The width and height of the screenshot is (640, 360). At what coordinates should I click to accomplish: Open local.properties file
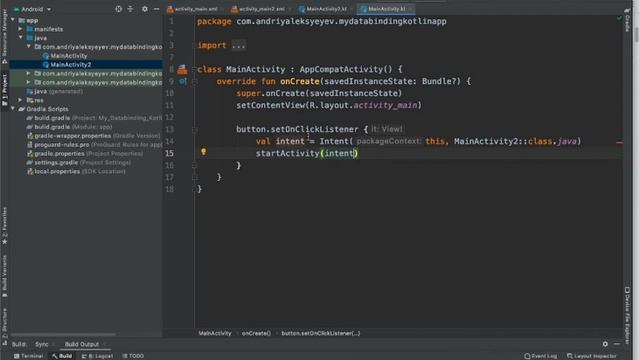(x=76, y=171)
